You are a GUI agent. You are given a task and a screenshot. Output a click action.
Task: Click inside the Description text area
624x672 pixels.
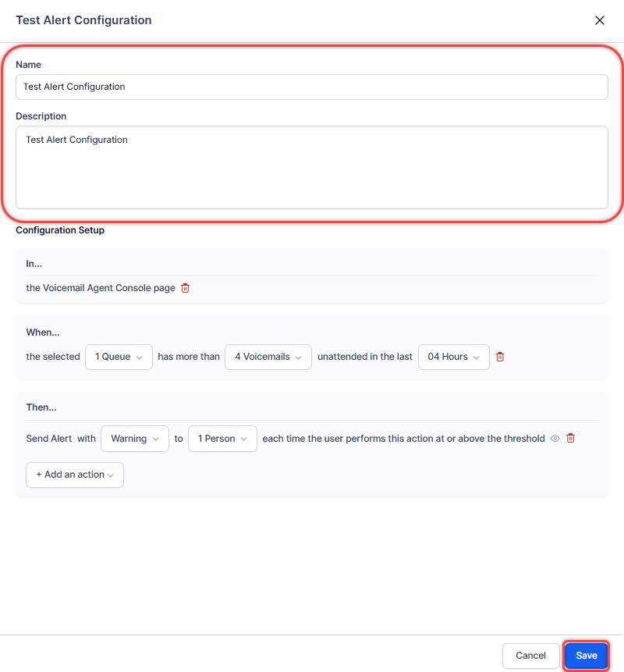311,167
